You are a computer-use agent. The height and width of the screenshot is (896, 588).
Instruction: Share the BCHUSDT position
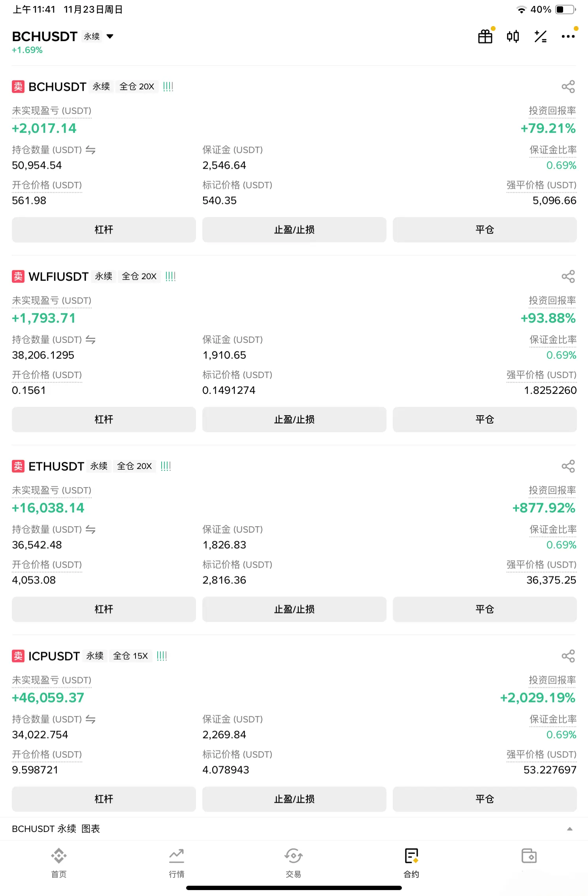point(568,87)
